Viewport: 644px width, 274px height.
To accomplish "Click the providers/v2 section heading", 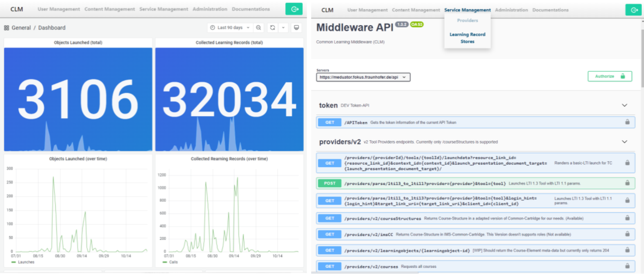I will click(x=340, y=142).
